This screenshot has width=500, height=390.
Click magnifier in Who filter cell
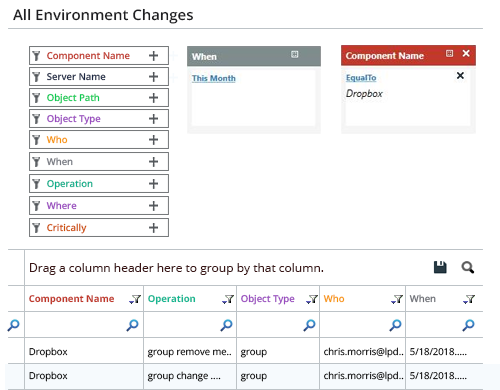pos(396,325)
